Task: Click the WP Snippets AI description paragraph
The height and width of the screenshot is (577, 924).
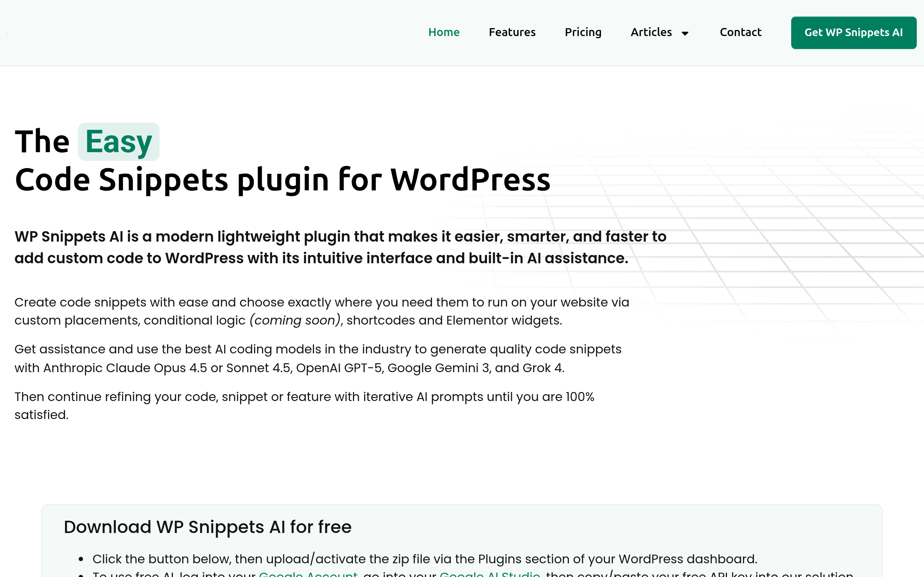Action: coord(340,247)
